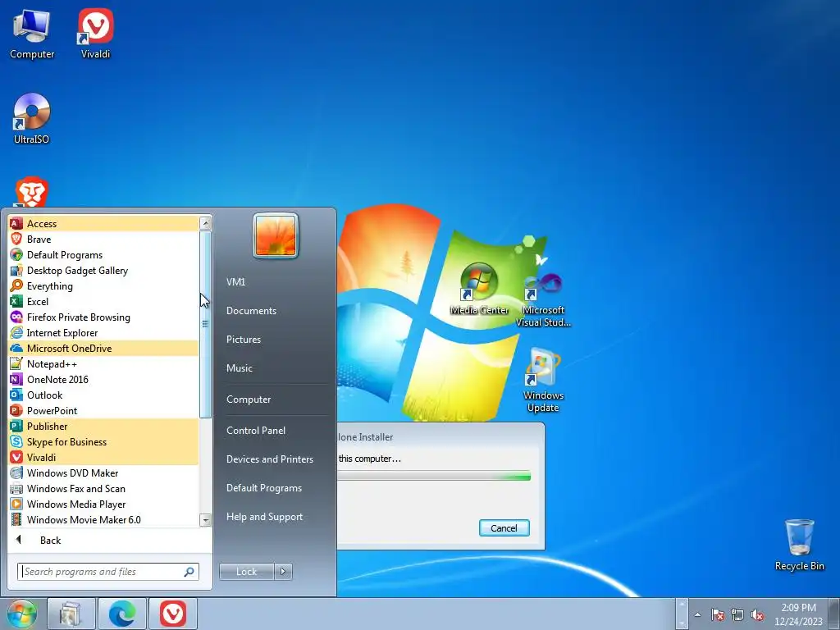Select the Windows Update desktop shortcut

pos(543,381)
